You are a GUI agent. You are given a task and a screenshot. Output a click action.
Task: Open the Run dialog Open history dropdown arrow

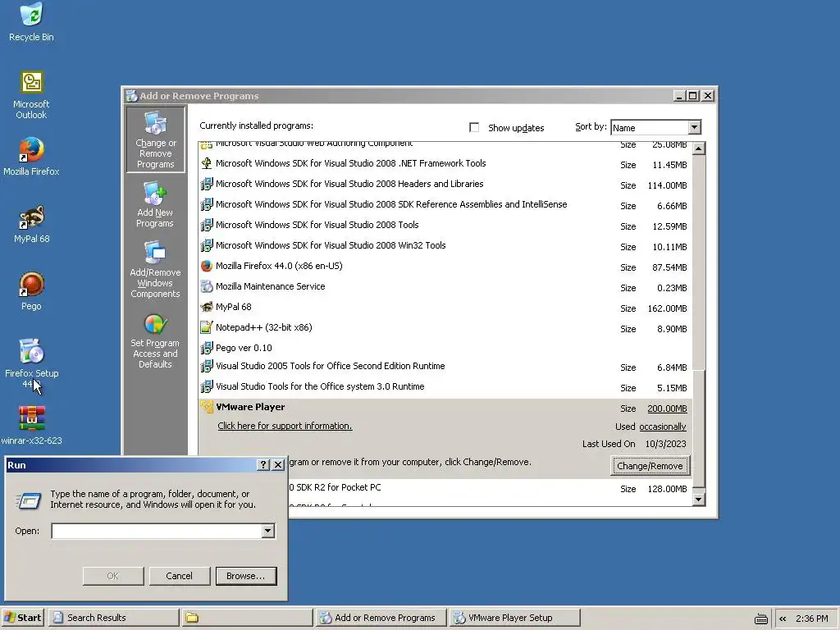click(x=268, y=531)
